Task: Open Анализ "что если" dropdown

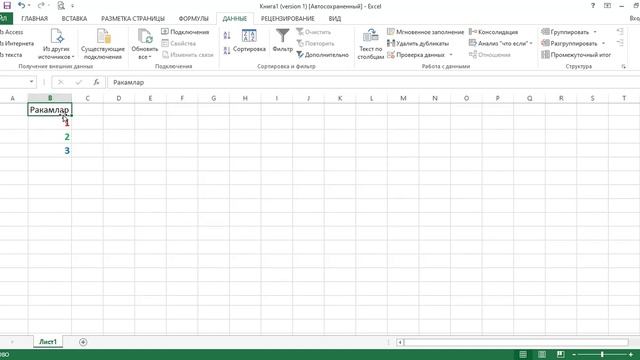Action: click(x=500, y=43)
